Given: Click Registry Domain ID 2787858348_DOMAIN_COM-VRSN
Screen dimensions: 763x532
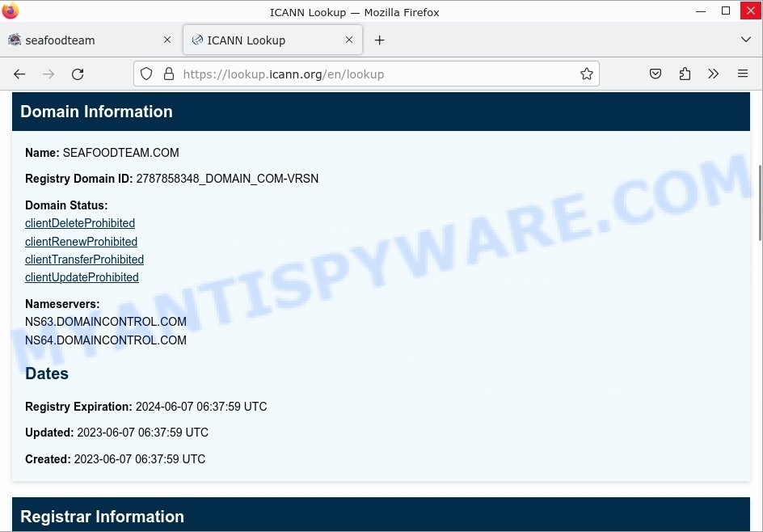Looking at the screenshot, I should pyautogui.click(x=227, y=179).
